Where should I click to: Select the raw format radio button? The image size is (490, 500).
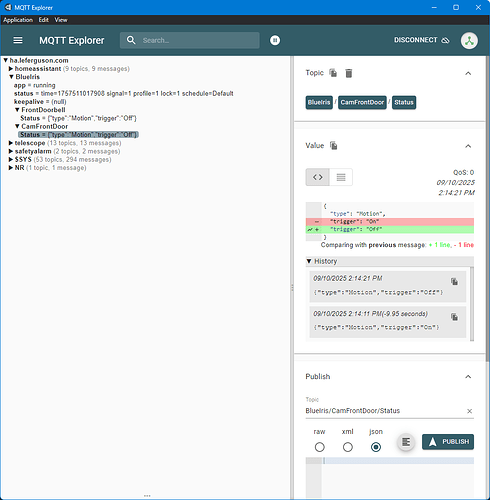click(319, 447)
